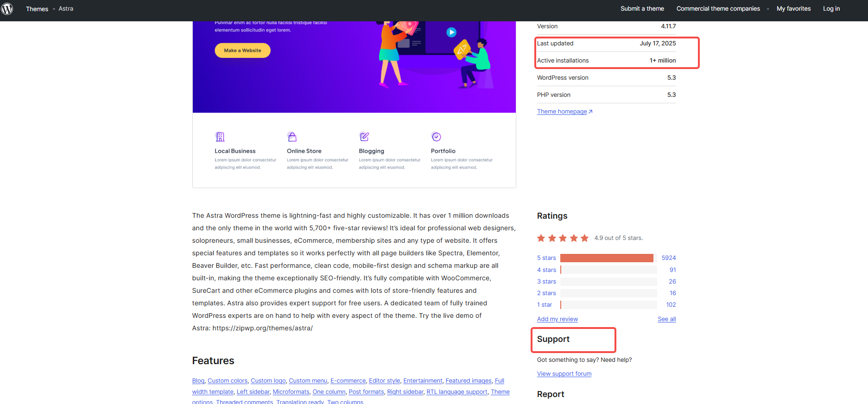Image resolution: width=868 pixels, height=404 pixels.
Task: Open the Blog feature tag
Action: [198, 381]
